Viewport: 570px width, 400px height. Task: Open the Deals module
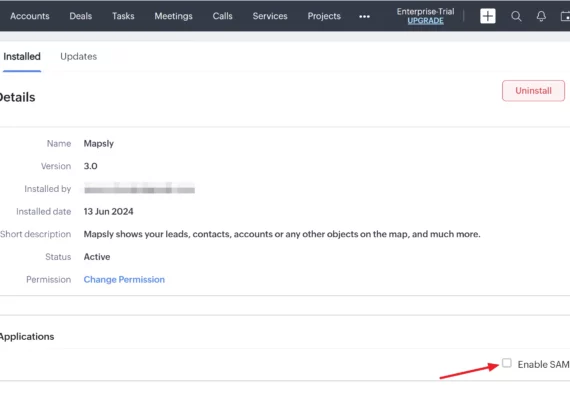click(81, 16)
